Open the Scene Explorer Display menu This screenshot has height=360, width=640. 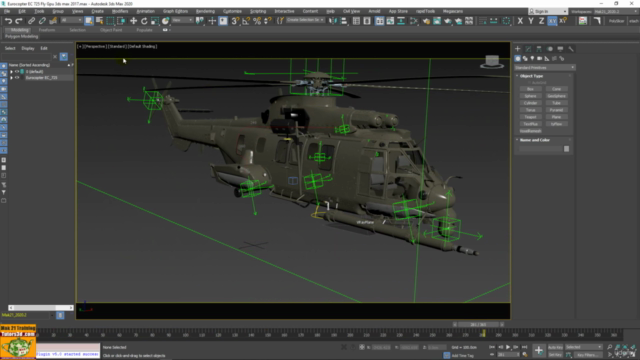pyautogui.click(x=28, y=48)
